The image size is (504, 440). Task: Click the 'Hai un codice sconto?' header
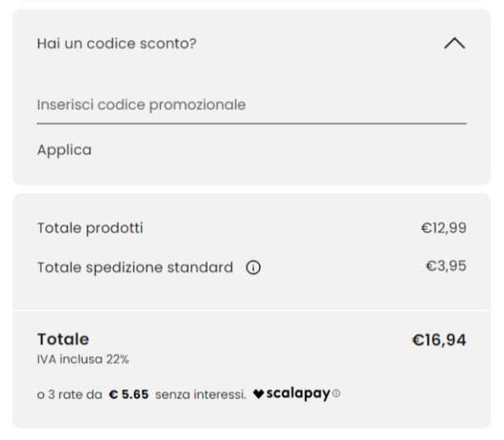[x=117, y=43]
